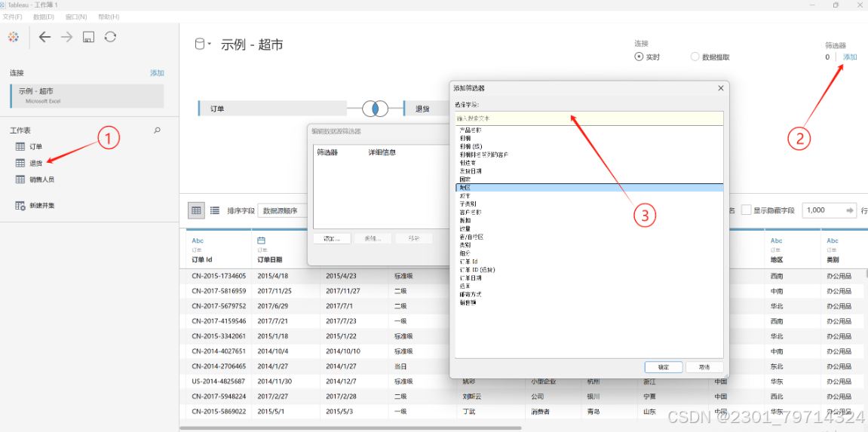Click the field search text box
868x432 pixels.
589,118
